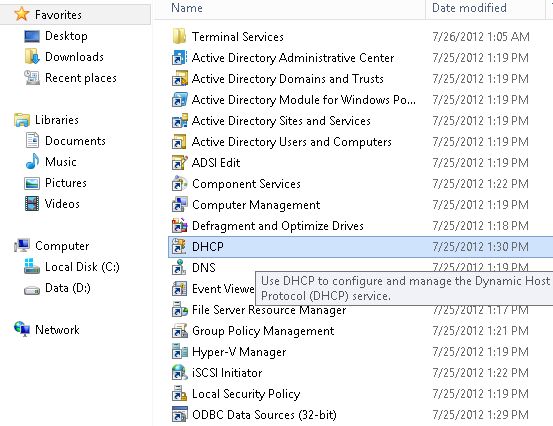Screen dimensions: 553x426
Task: Click the File Server Resource Manager icon
Action: 180,310
